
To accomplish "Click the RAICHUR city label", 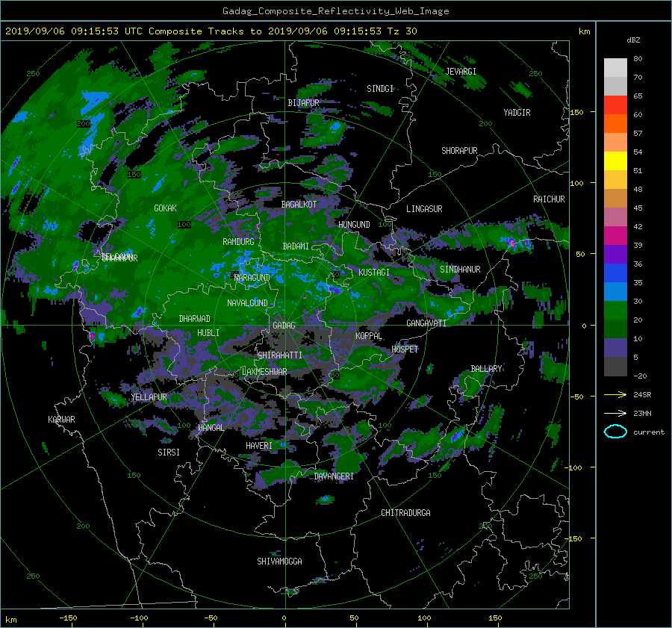I will [x=549, y=199].
